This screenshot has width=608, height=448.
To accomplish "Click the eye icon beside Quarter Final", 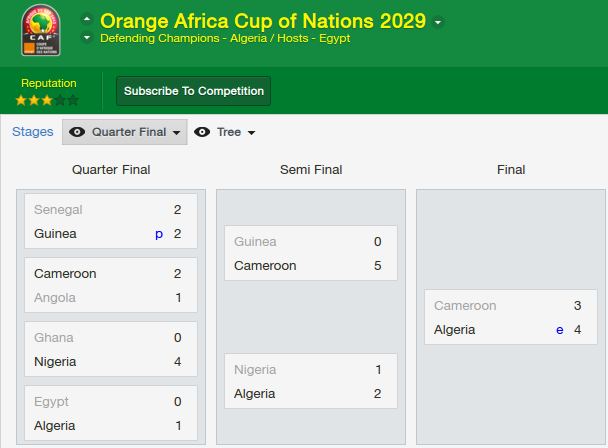I will pyautogui.click(x=77, y=132).
